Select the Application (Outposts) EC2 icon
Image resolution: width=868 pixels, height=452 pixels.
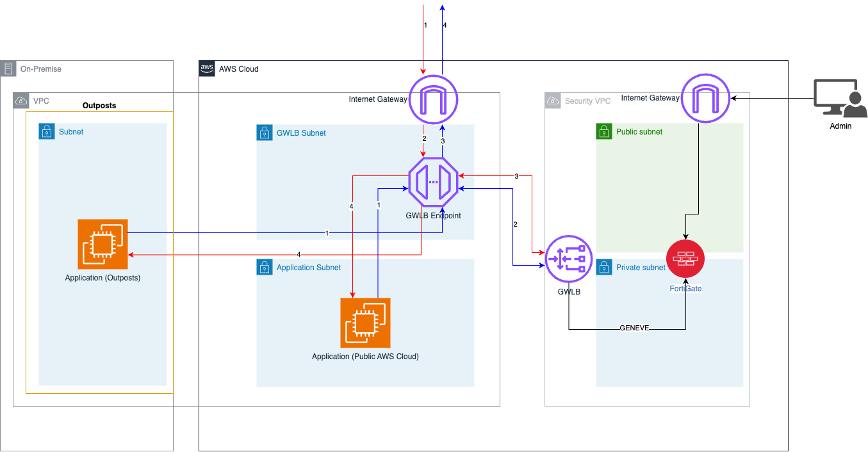pos(102,243)
